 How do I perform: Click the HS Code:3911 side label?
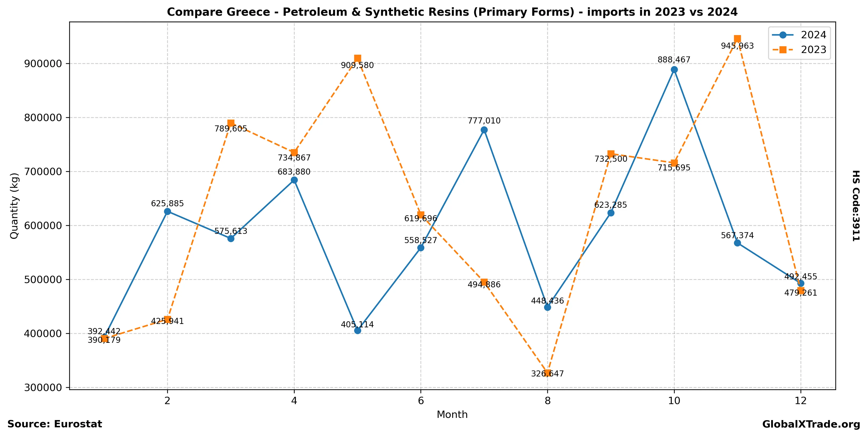coord(856,206)
